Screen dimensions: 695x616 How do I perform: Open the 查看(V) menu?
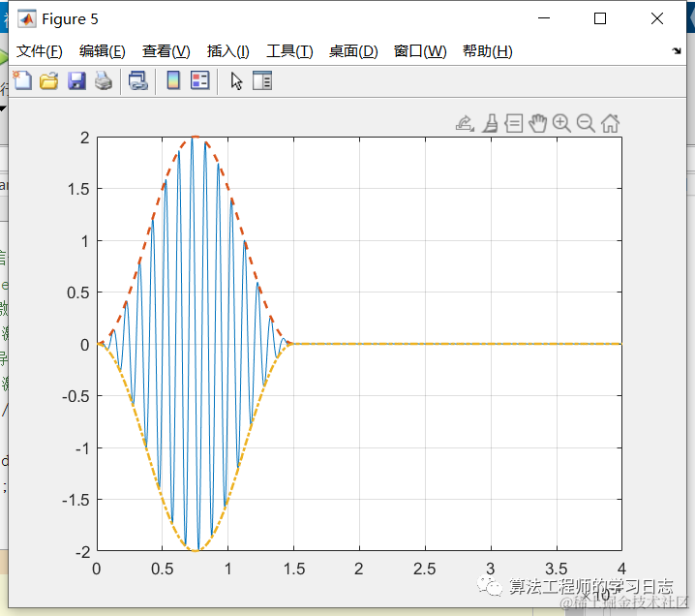click(166, 51)
